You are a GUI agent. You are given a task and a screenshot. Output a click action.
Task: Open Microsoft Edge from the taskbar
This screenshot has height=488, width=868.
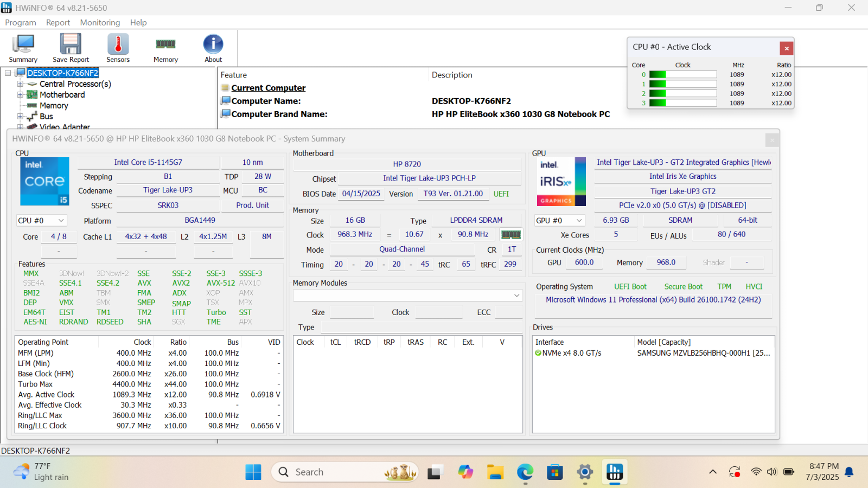[x=525, y=472]
